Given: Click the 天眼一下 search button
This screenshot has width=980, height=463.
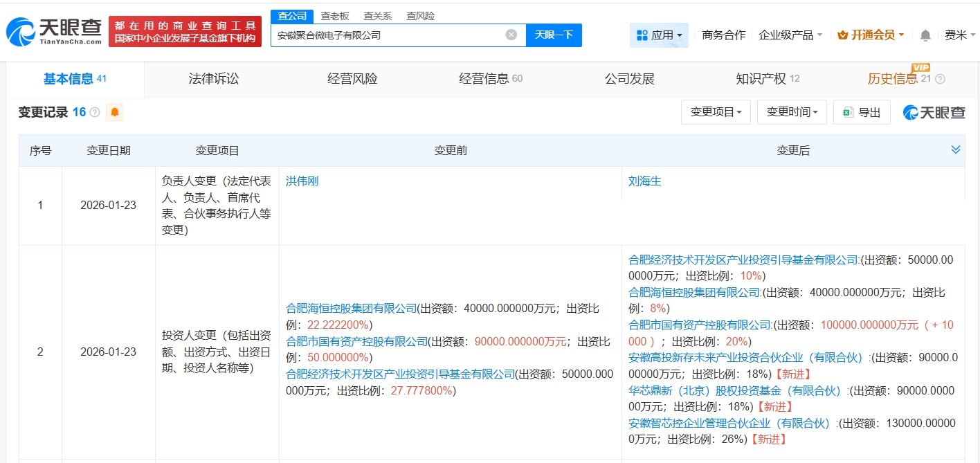Looking at the screenshot, I should pos(556,35).
